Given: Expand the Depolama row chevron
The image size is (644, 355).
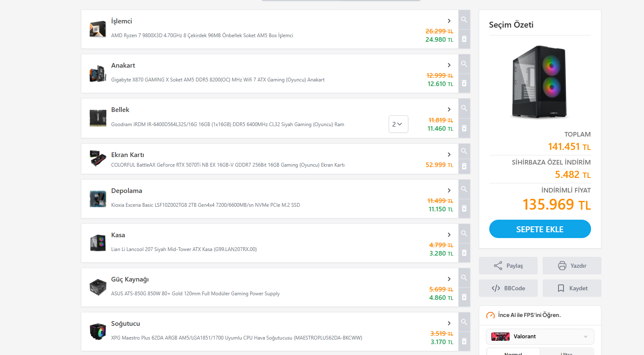Looking at the screenshot, I should pos(449,190).
